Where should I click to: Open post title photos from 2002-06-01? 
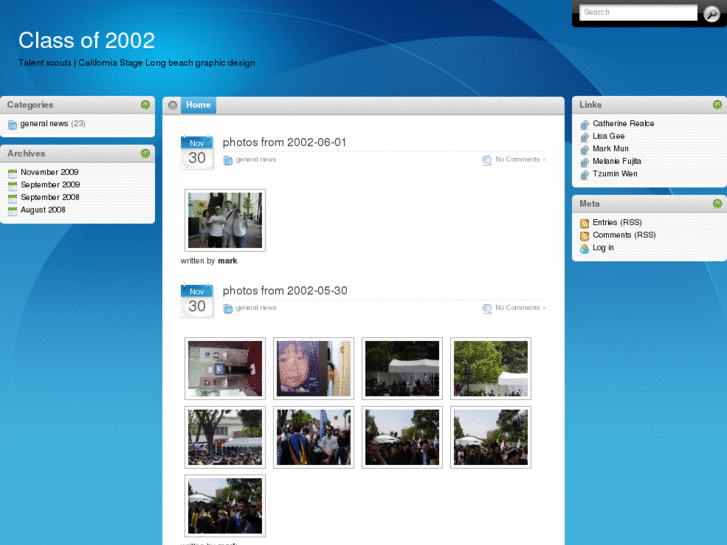tap(284, 142)
